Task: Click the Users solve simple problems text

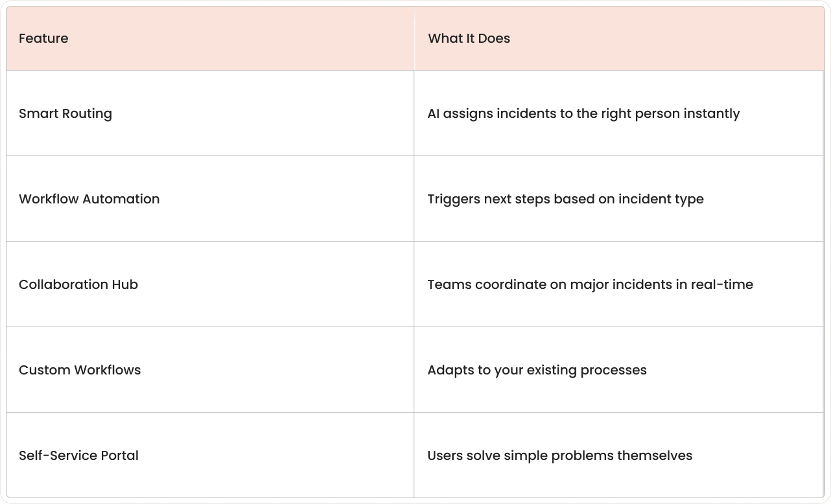Action: pos(559,455)
